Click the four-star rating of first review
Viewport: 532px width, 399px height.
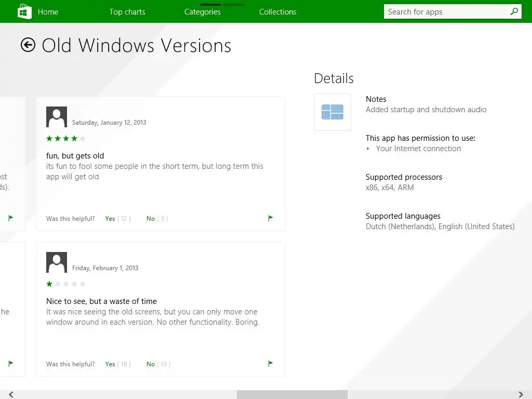coord(66,138)
